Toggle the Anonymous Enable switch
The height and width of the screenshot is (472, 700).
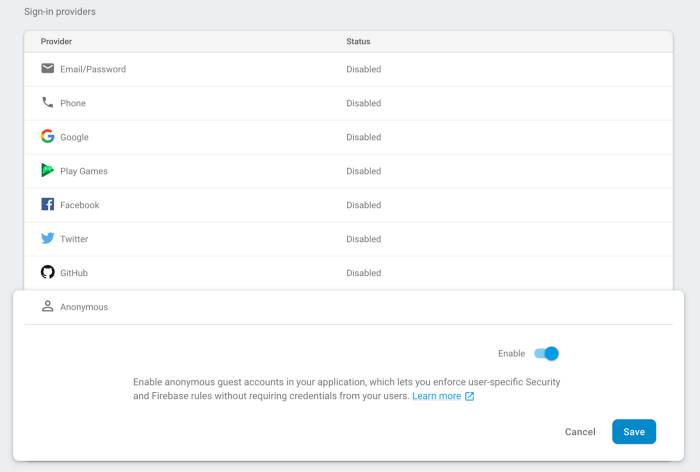pyautogui.click(x=546, y=353)
